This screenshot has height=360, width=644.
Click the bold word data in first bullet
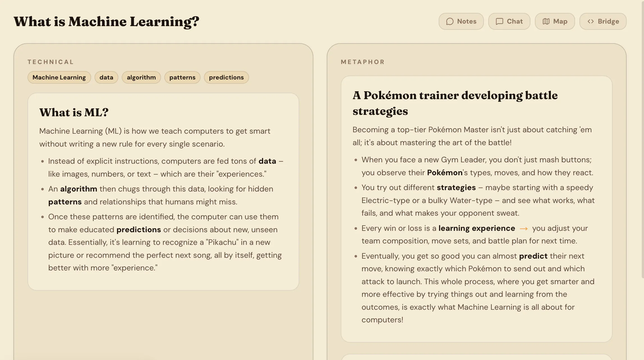267,161
